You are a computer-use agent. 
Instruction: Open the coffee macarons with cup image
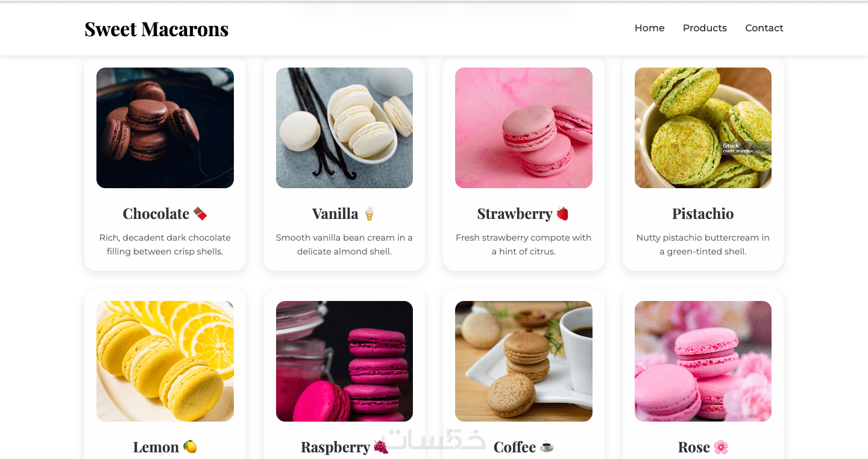524,361
